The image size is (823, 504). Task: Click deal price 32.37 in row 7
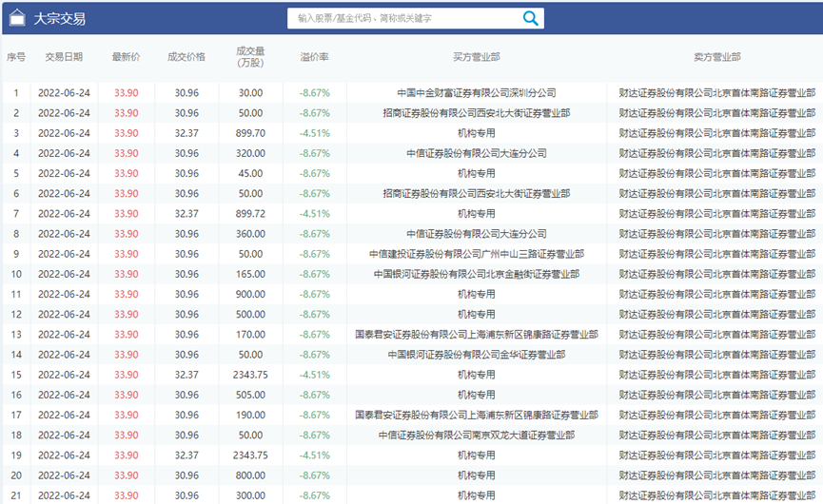(186, 213)
